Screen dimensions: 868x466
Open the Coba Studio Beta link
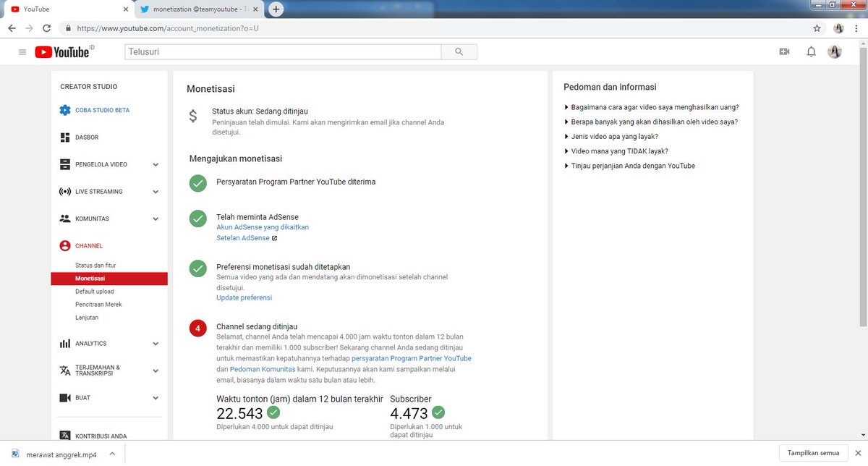coord(103,110)
